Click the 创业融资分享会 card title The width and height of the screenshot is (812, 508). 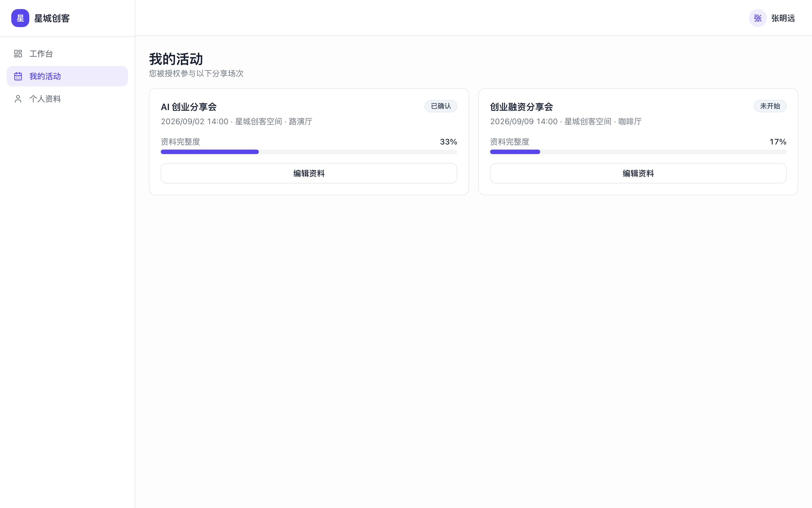[521, 107]
